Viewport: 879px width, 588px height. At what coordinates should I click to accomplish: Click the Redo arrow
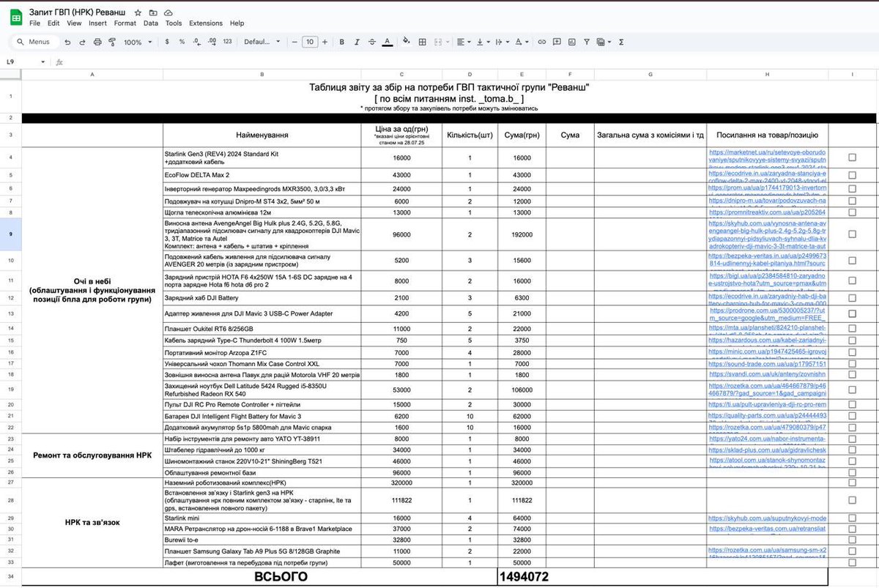click(81, 42)
